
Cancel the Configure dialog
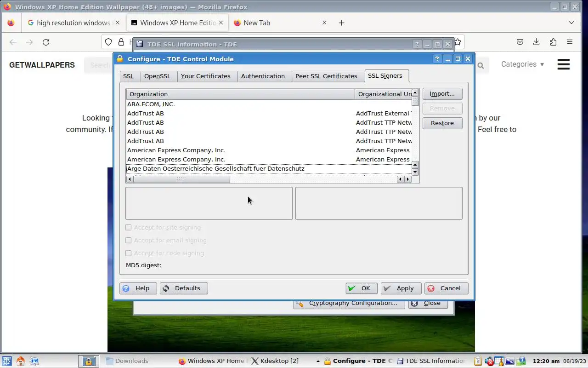tap(447, 288)
